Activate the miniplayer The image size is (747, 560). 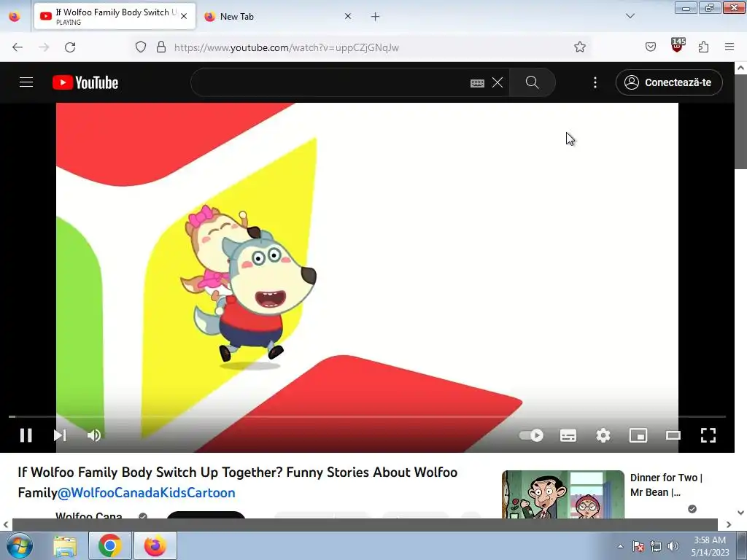click(x=638, y=435)
